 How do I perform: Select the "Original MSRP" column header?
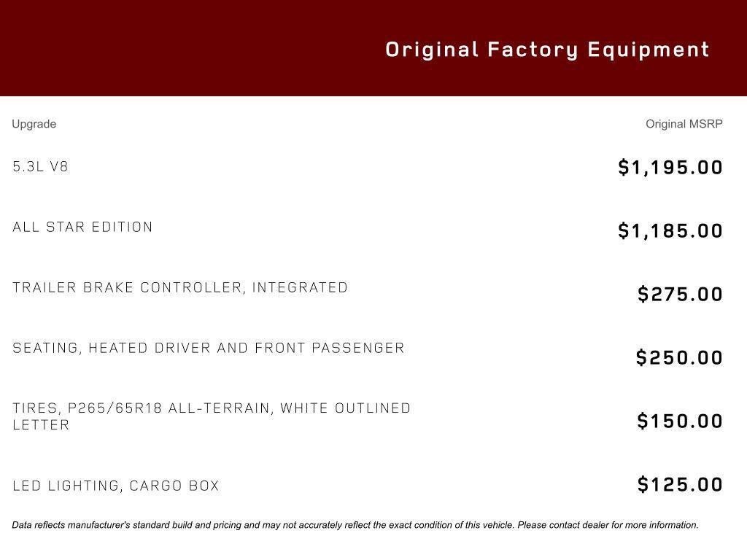coord(684,124)
